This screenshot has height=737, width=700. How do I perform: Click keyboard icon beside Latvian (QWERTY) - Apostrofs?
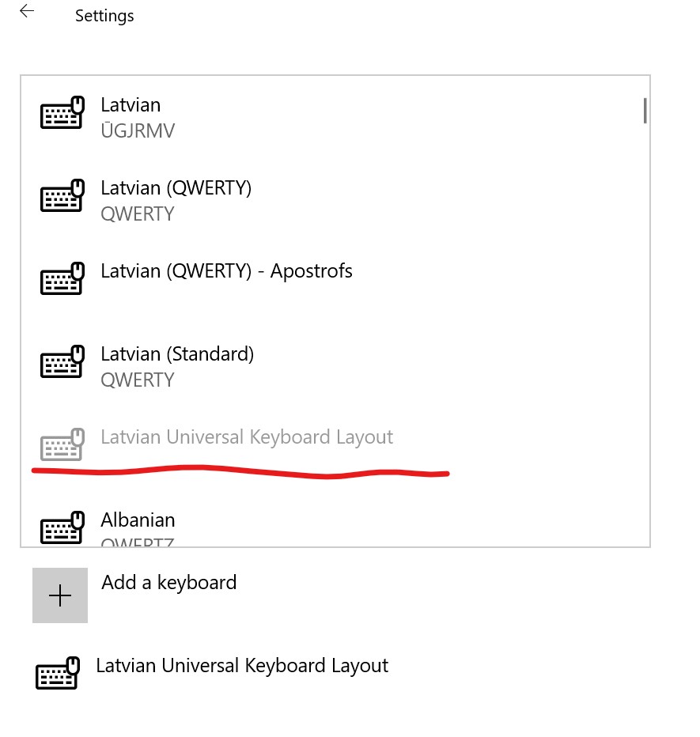click(62, 278)
